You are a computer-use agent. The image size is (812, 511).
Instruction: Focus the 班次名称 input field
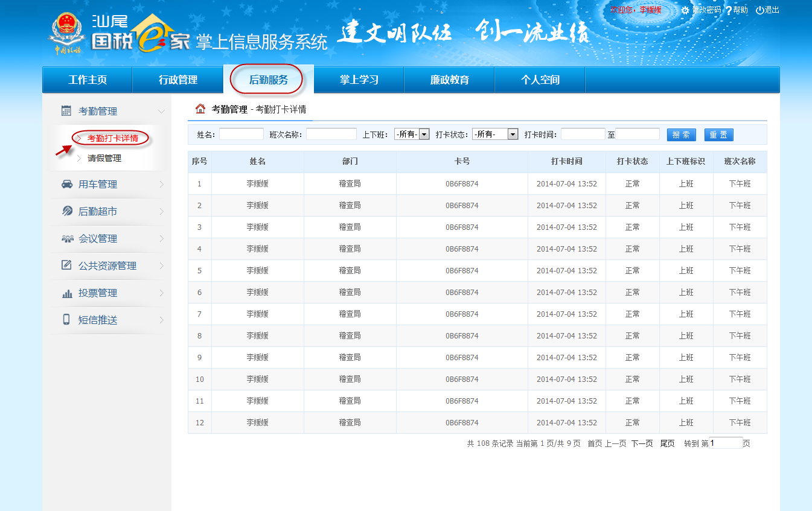pyautogui.click(x=331, y=134)
